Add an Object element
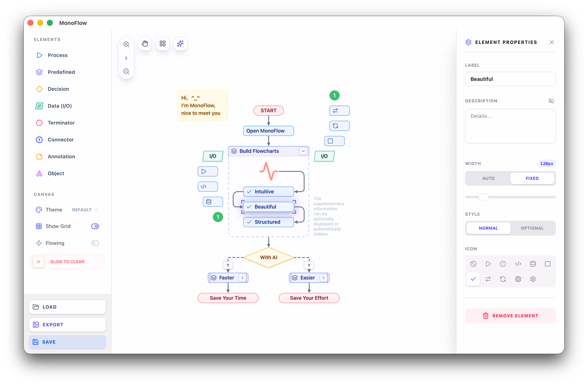The image size is (588, 385). [67, 173]
